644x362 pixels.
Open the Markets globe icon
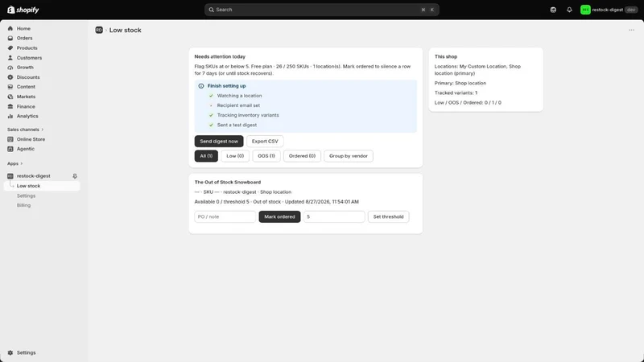coord(10,97)
